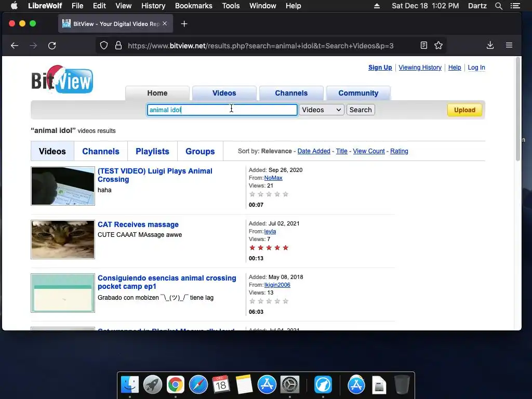Open Calendar icon showing 18 in dock

coord(221,385)
